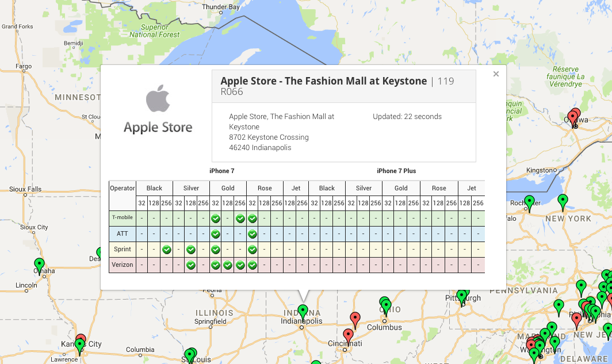Select the green map pin at Rochester
The image size is (612, 364).
coord(529,203)
